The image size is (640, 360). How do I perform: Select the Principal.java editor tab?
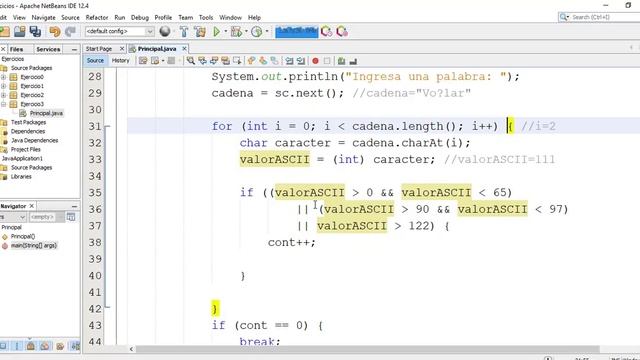157,49
